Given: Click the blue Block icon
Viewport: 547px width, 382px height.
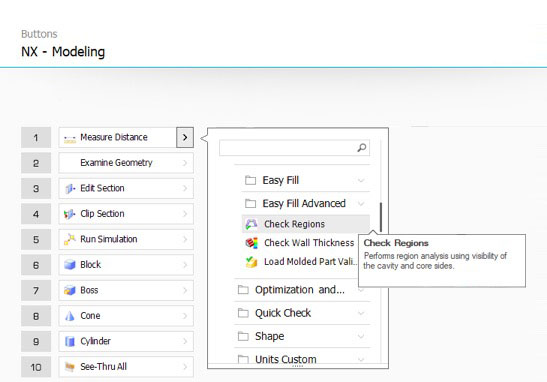Looking at the screenshot, I should [x=70, y=265].
